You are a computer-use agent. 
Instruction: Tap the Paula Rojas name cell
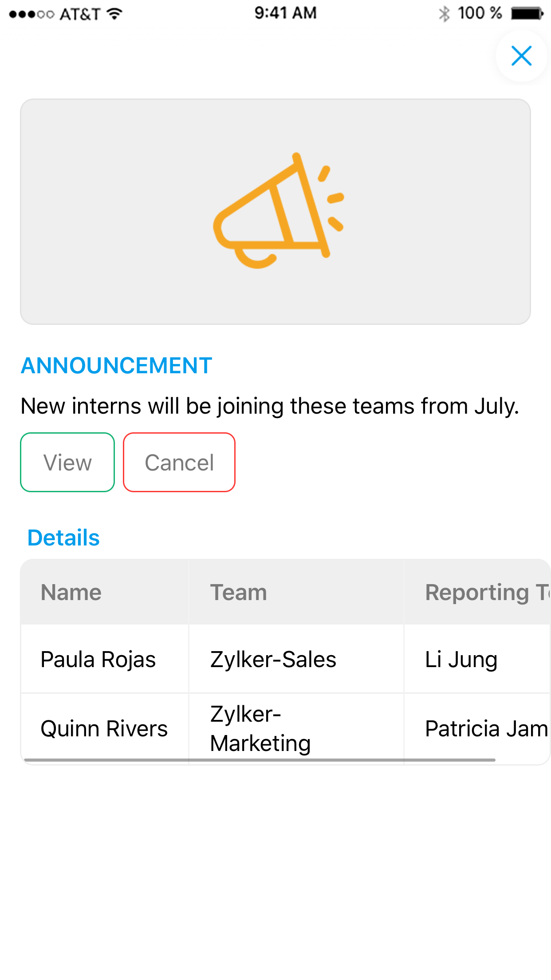[x=98, y=659]
